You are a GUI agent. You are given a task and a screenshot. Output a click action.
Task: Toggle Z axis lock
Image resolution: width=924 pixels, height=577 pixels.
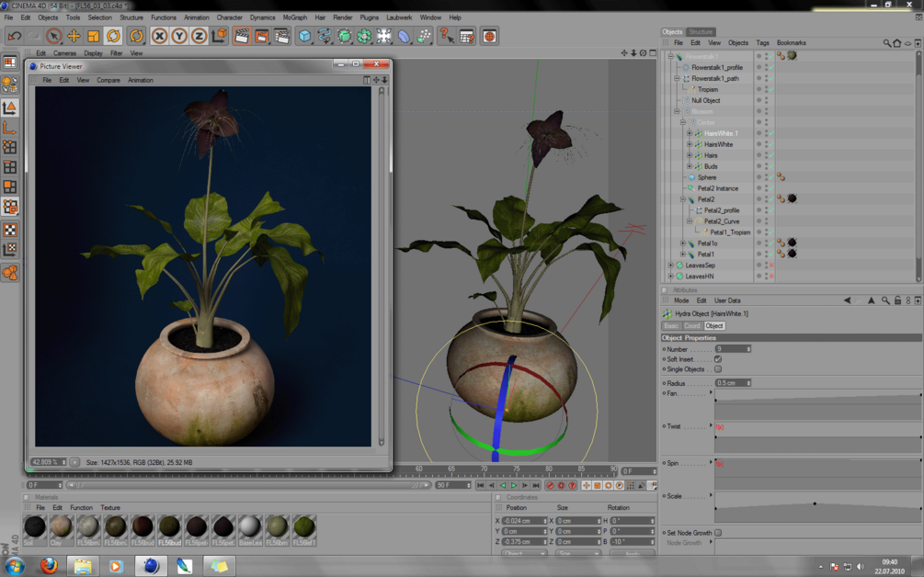click(x=200, y=37)
